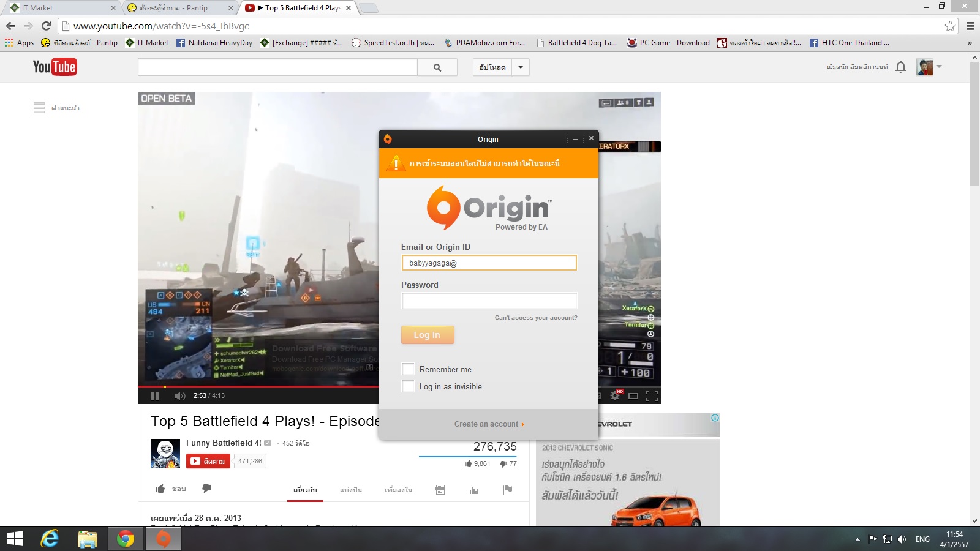Subscribe with the red ติดตาม button
Viewport: 980px width, 551px height.
pos(208,461)
